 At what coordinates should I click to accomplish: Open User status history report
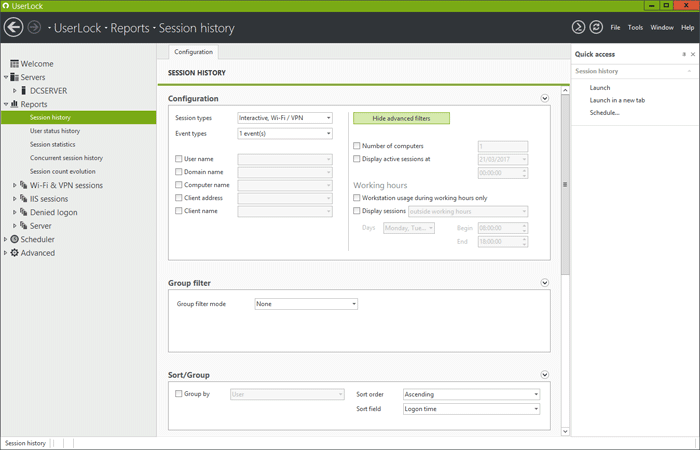point(55,131)
